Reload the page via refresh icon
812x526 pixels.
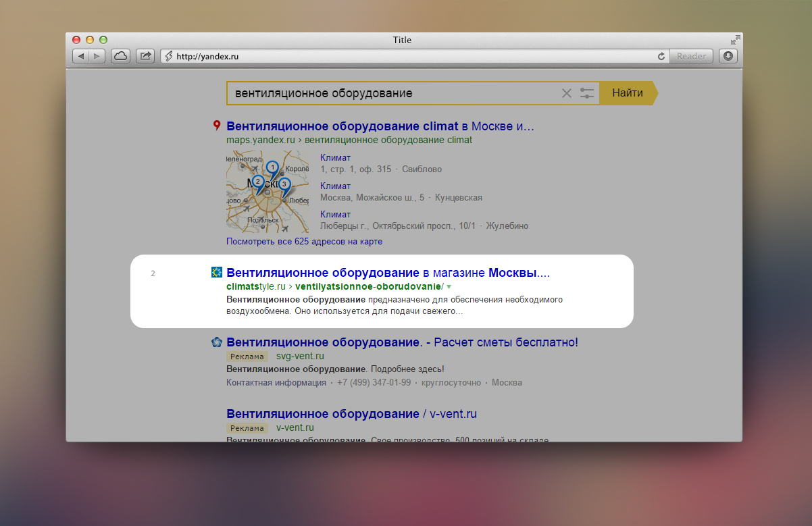[661, 57]
